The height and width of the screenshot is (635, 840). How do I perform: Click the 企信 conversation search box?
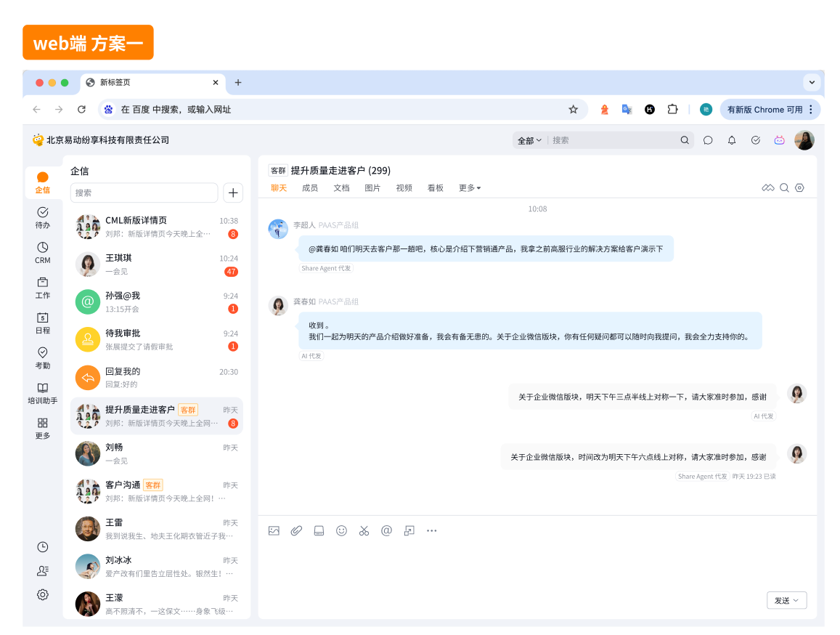pos(144,193)
